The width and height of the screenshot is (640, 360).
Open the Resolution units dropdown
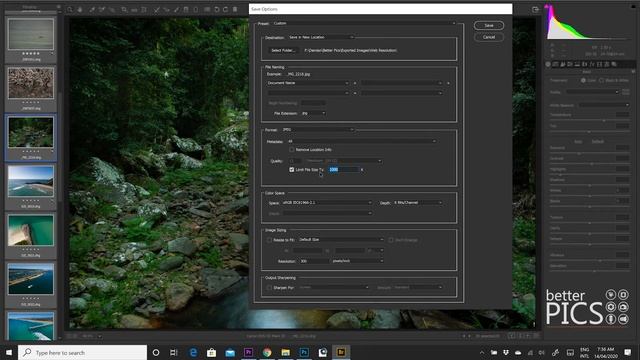[x=358, y=261]
